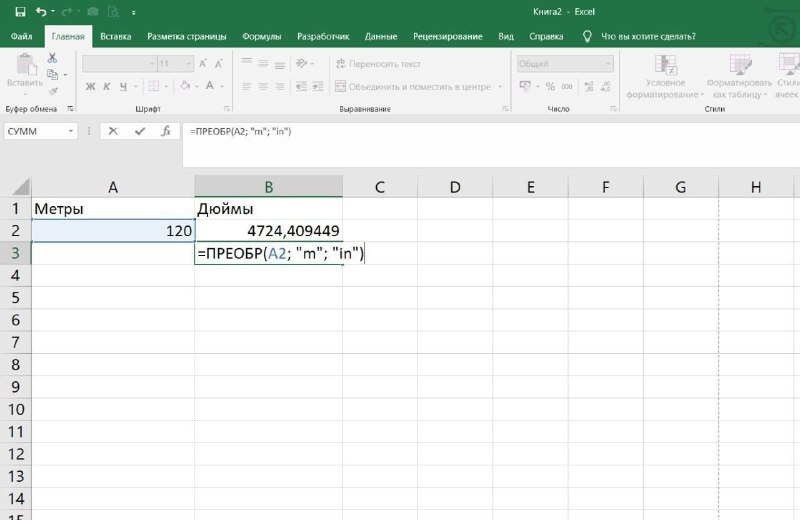
Task: Increase decimal places
Action: pyautogui.click(x=589, y=87)
